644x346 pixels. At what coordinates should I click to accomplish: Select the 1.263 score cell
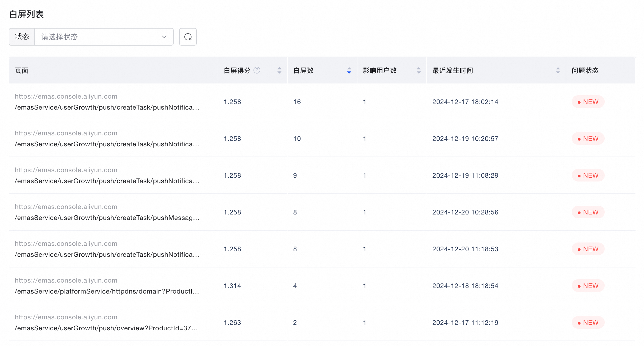232,323
